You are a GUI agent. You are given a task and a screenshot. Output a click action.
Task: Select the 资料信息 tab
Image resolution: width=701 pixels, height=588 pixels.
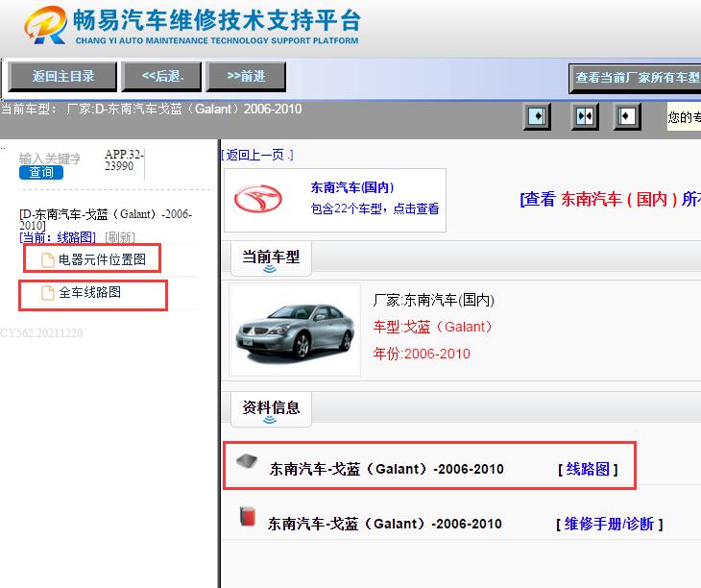click(x=271, y=409)
